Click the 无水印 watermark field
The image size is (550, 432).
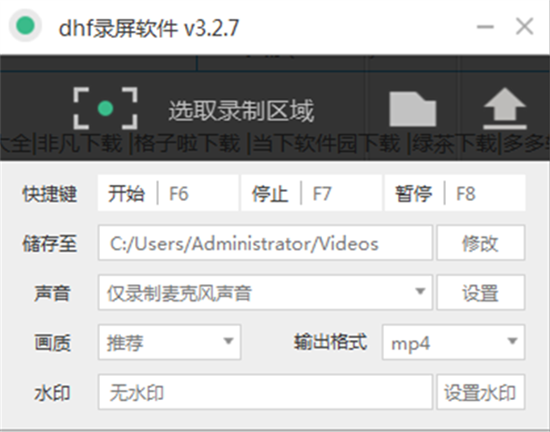(x=265, y=392)
